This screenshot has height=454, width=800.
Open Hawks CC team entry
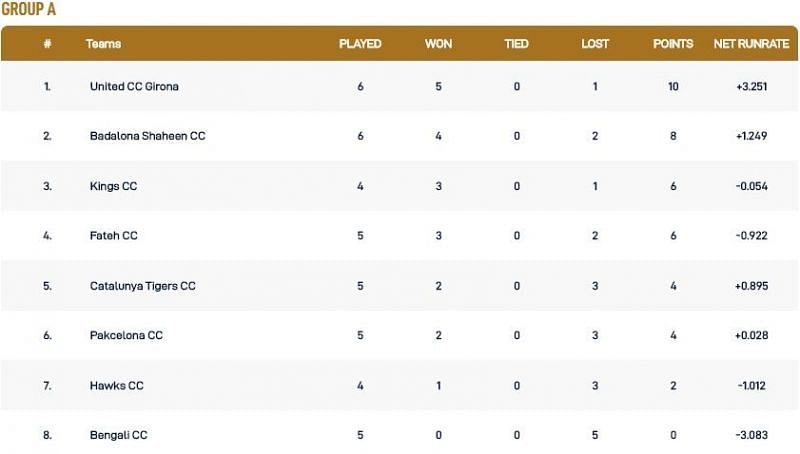[x=116, y=385]
